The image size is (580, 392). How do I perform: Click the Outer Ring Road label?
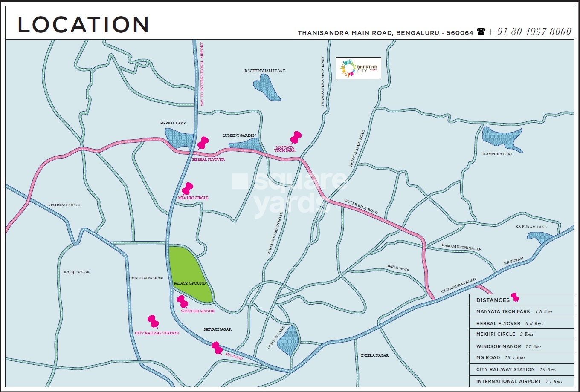[361, 207]
